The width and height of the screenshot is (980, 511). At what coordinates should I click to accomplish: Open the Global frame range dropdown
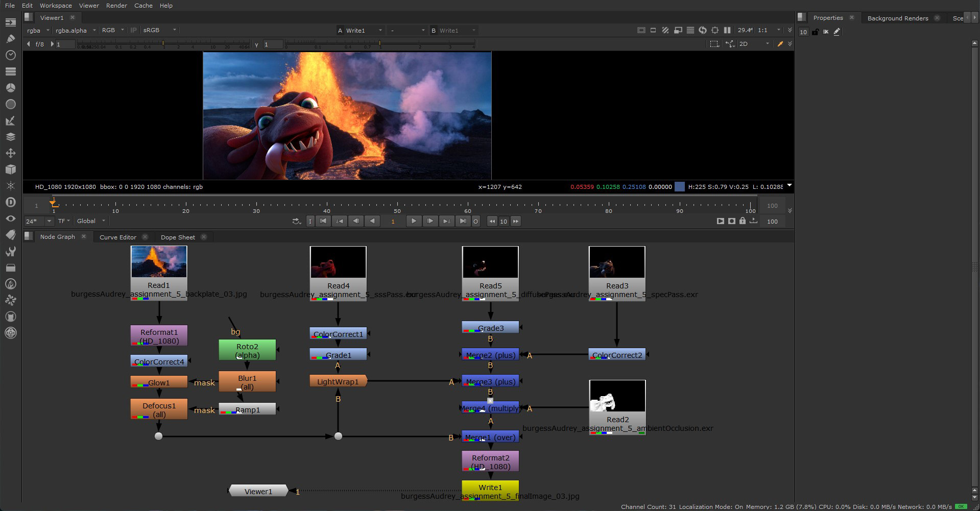(x=91, y=221)
